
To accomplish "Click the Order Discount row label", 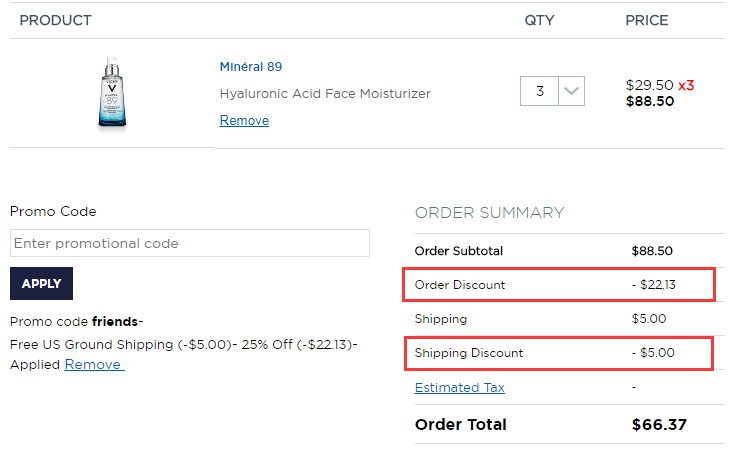I will pyautogui.click(x=460, y=285).
